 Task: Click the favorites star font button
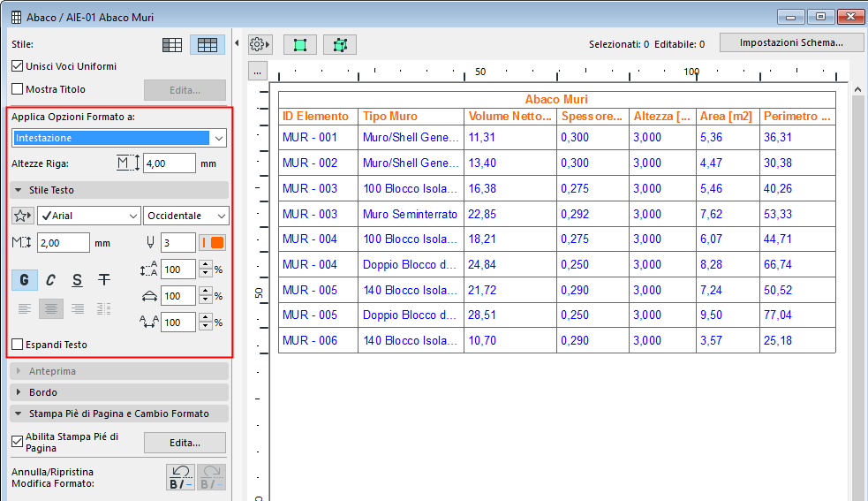pyautogui.click(x=23, y=216)
